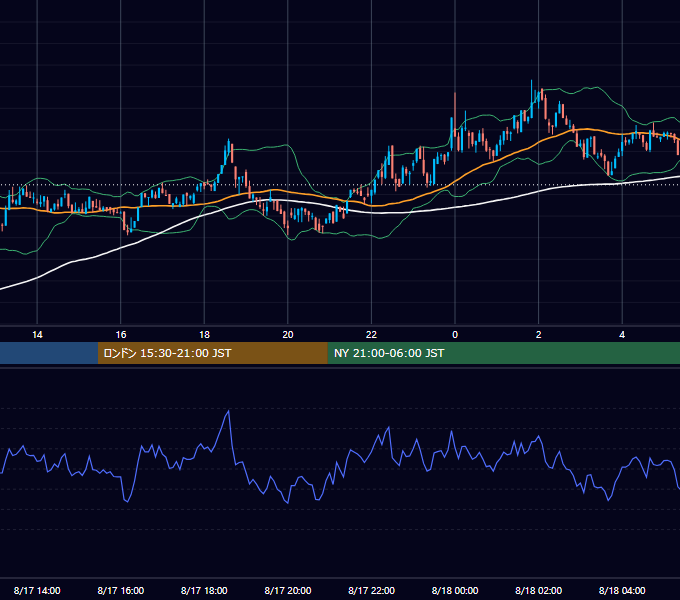Image resolution: width=680 pixels, height=600 pixels.
Task: Click the NY 21:00-06:00 JST session bar
Action: pos(503,353)
